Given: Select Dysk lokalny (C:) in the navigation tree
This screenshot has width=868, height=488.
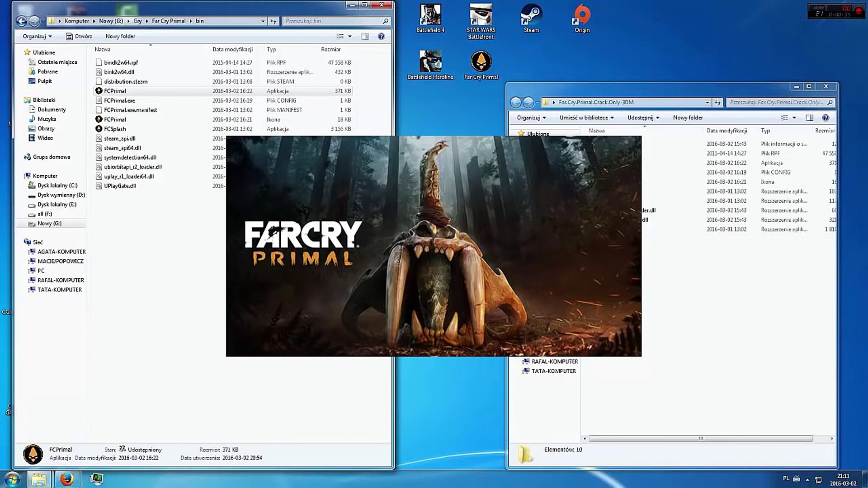Looking at the screenshot, I should [x=57, y=185].
